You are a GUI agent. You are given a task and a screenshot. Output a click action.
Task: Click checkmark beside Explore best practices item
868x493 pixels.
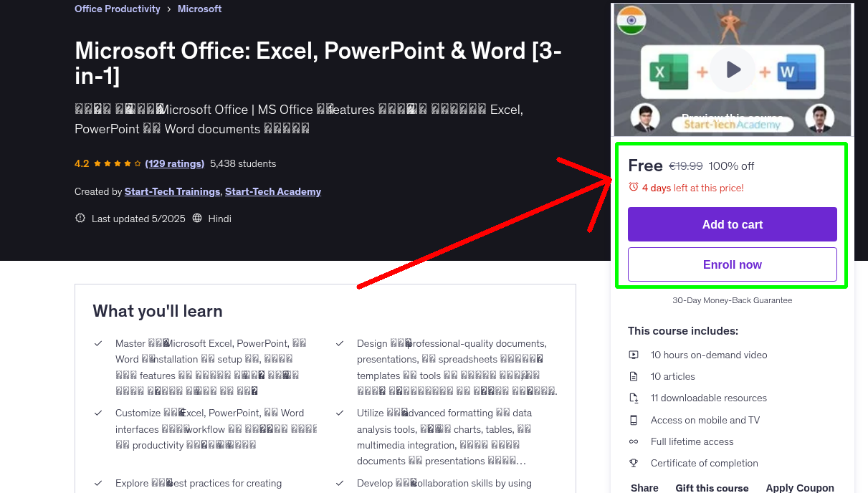(98, 483)
